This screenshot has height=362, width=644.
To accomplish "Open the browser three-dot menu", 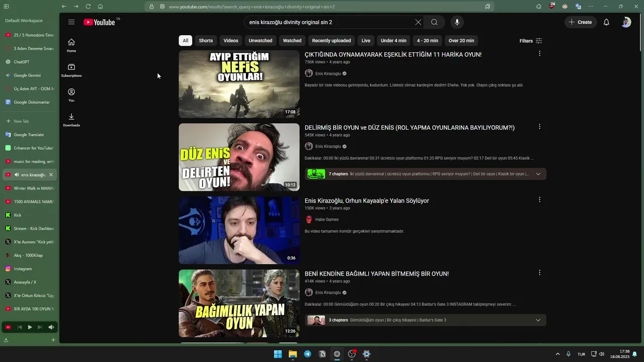I will click(591, 7).
